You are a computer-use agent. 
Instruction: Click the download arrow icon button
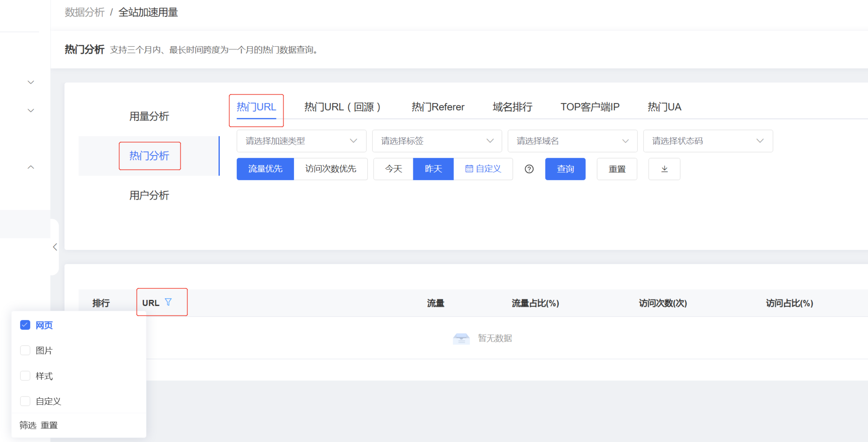click(x=664, y=169)
